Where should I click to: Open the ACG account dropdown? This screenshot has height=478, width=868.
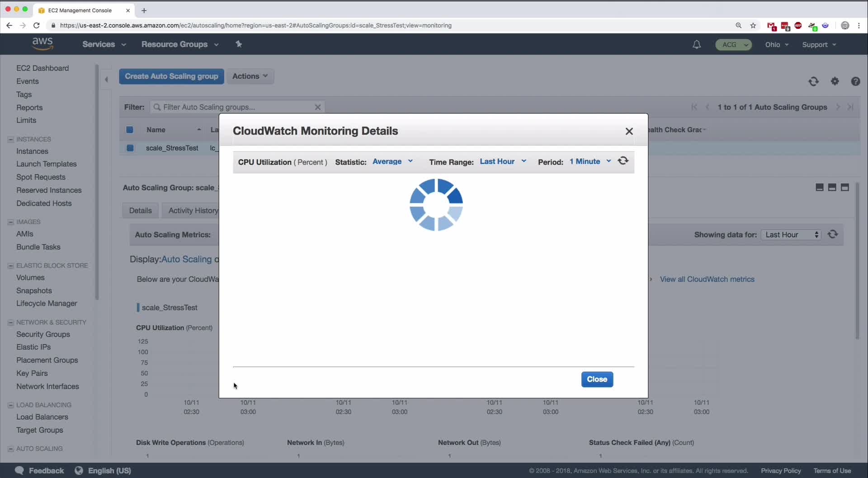(733, 44)
